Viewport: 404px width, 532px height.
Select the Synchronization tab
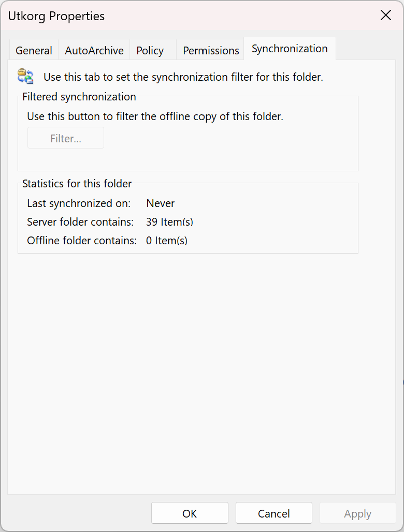[290, 49]
